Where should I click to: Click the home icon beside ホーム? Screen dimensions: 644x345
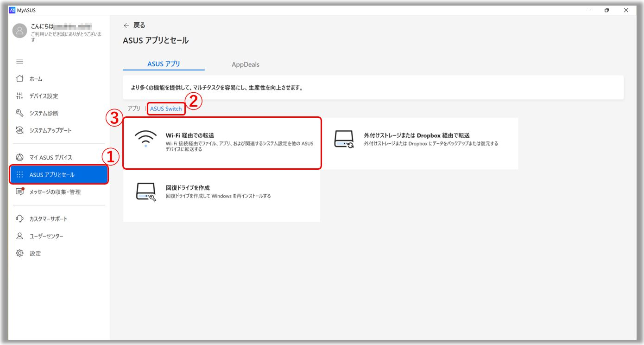19,79
